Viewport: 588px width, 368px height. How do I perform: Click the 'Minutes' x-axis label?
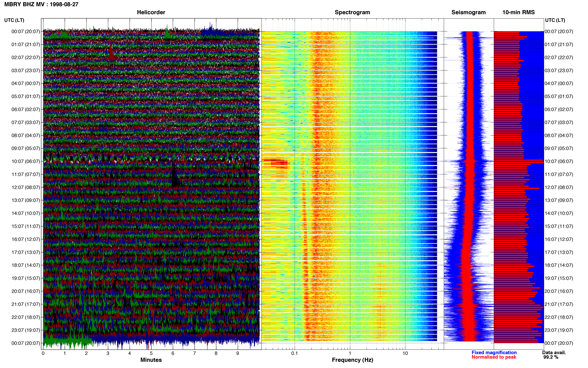pyautogui.click(x=151, y=360)
